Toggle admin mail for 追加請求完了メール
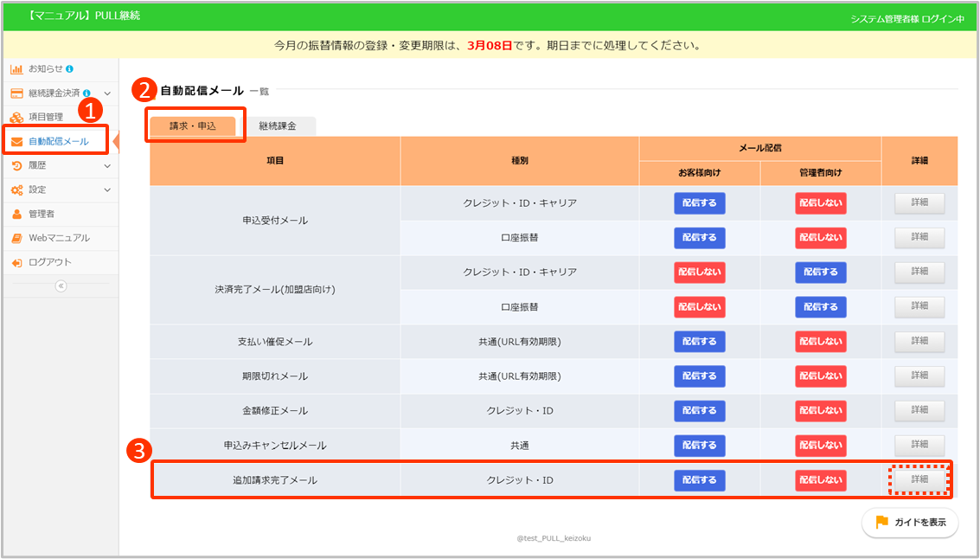Screen dimensions: 980x559 [821, 480]
